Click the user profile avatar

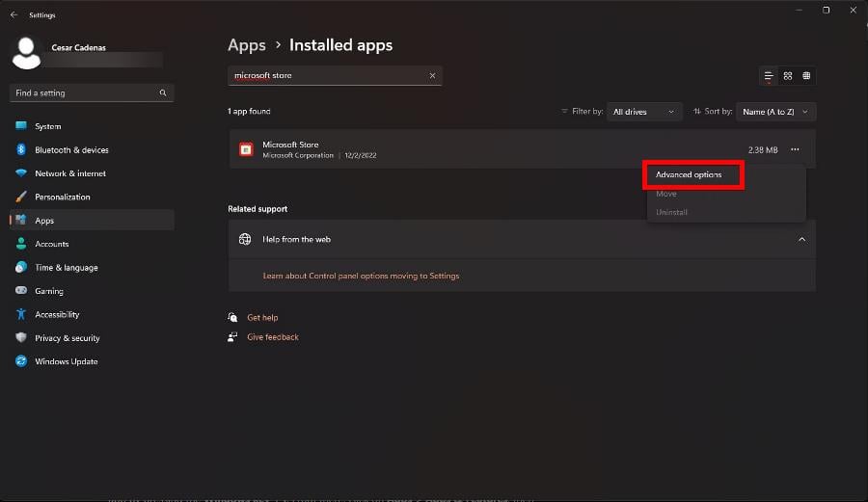tap(26, 53)
